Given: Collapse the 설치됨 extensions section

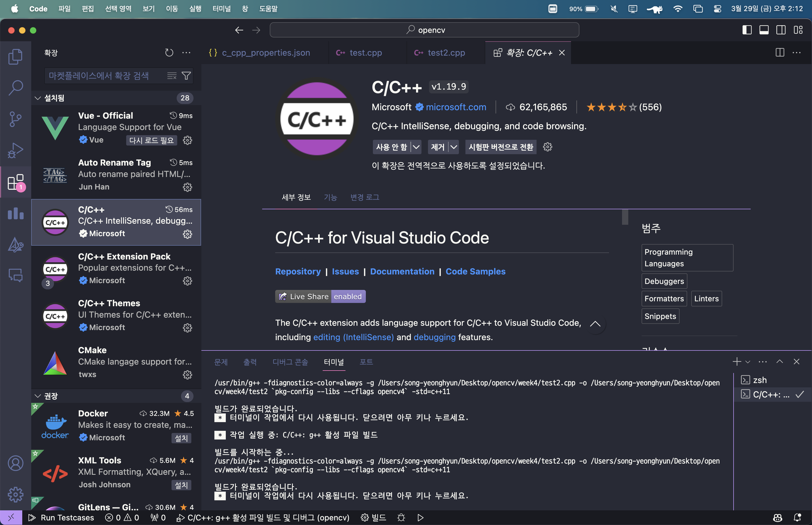Looking at the screenshot, I should click(38, 98).
